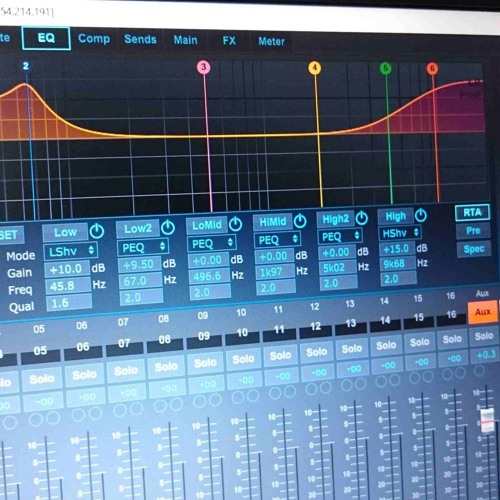Toggle the Low band power button

97,231
